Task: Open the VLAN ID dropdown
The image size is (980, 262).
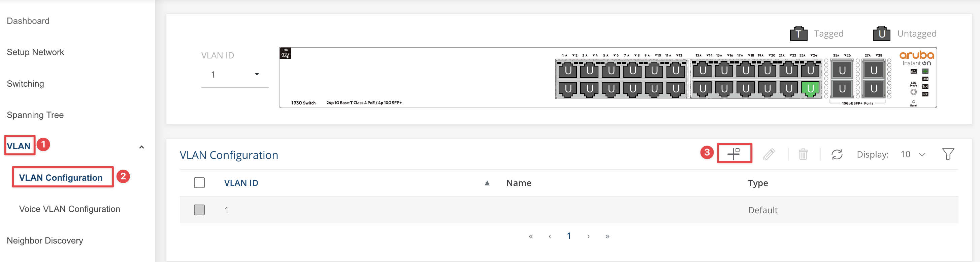Action: (235, 75)
